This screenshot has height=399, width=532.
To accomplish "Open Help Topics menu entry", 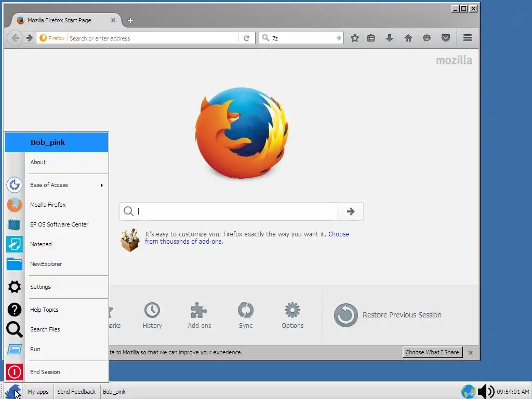I will tap(57, 310).
